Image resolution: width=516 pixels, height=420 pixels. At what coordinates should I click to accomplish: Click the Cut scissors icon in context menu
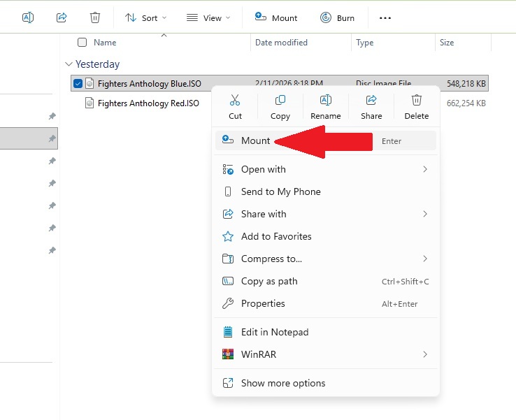coord(235,100)
